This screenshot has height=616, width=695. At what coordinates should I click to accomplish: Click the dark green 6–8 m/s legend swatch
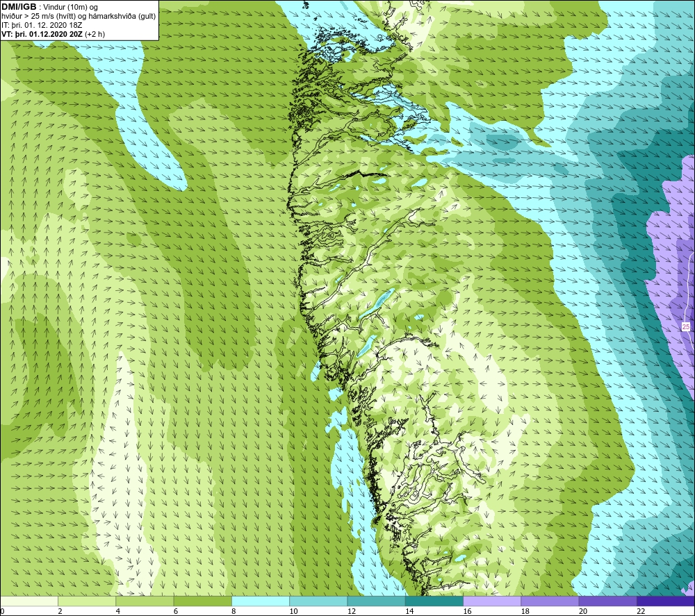click(202, 601)
